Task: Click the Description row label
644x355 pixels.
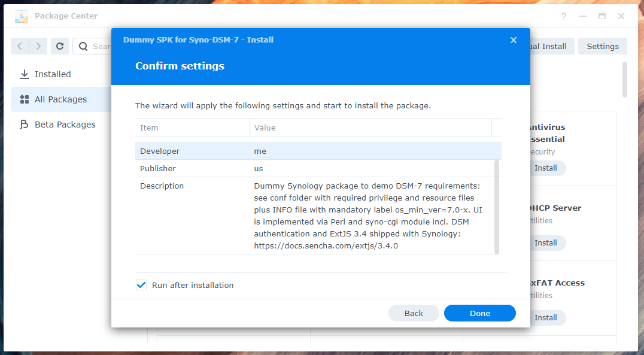Action: coord(162,186)
